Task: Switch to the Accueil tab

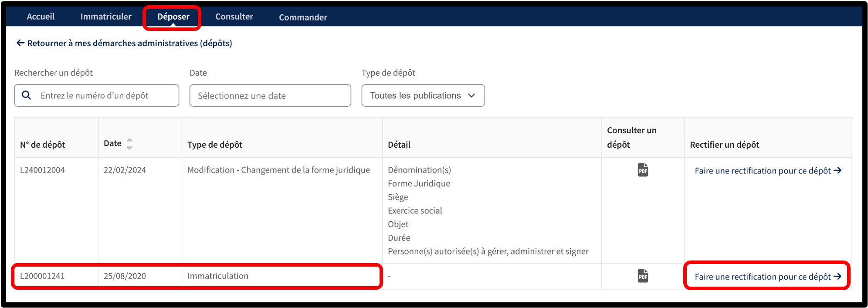Action: click(41, 17)
